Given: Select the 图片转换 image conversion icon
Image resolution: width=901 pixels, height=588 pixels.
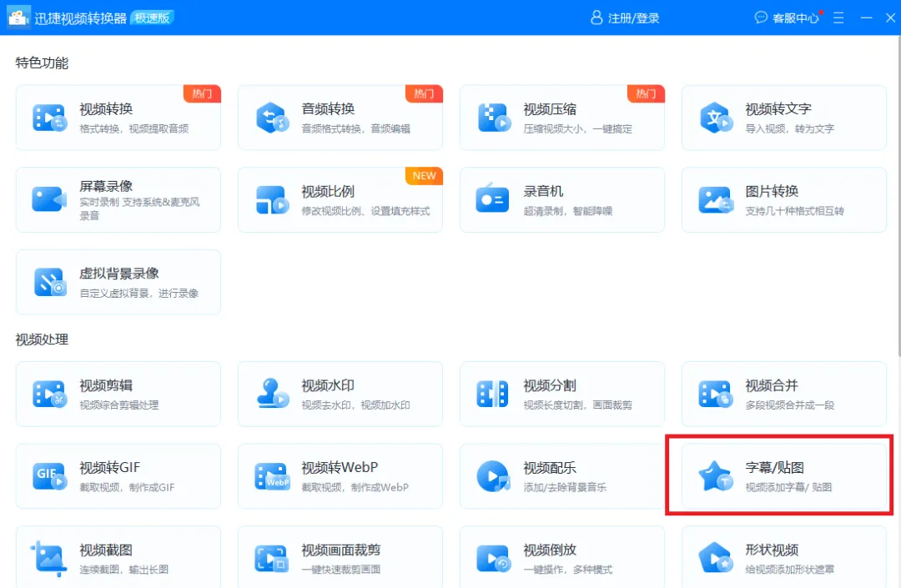Looking at the screenshot, I should 716,200.
